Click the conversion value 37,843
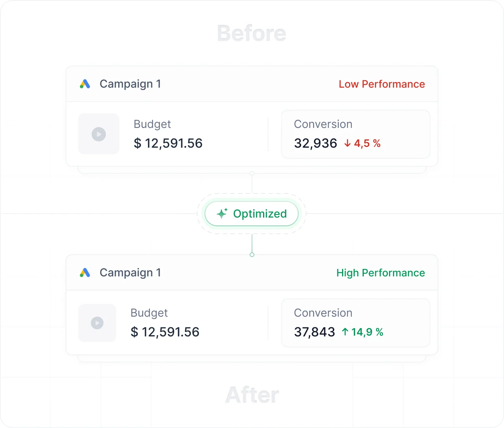This screenshot has height=428, width=504. click(314, 332)
